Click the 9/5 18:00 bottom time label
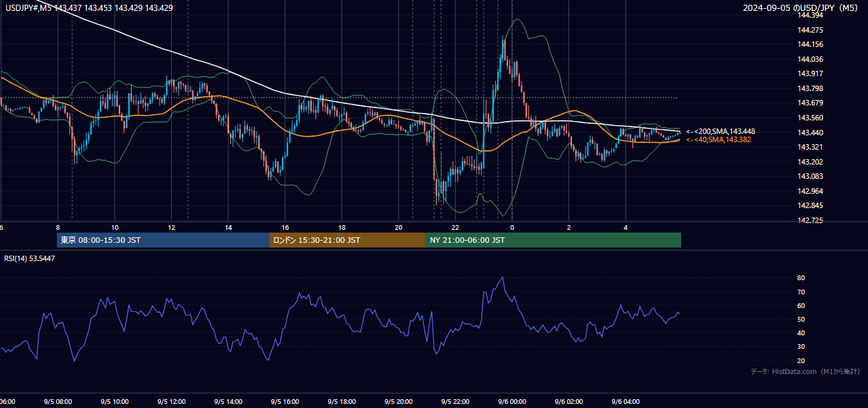Screen dimensions: 868x408 [x=342, y=401]
